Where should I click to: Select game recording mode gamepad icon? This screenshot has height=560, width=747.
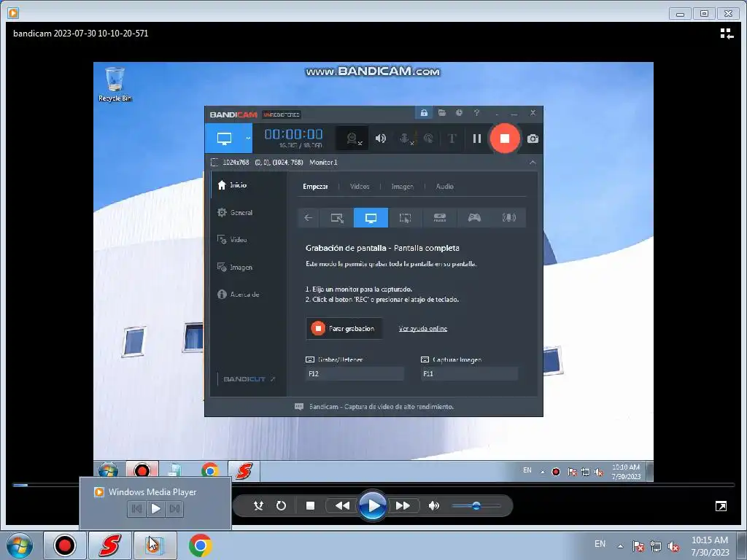[x=474, y=217]
